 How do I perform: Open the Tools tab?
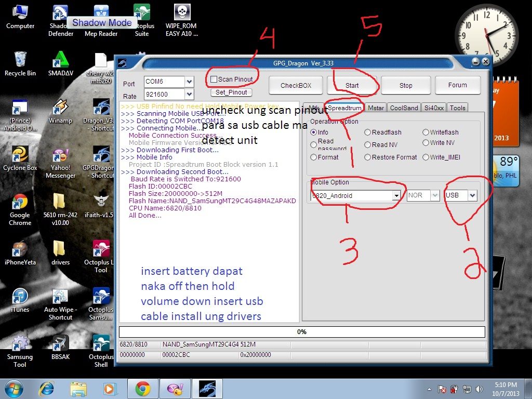coord(457,108)
